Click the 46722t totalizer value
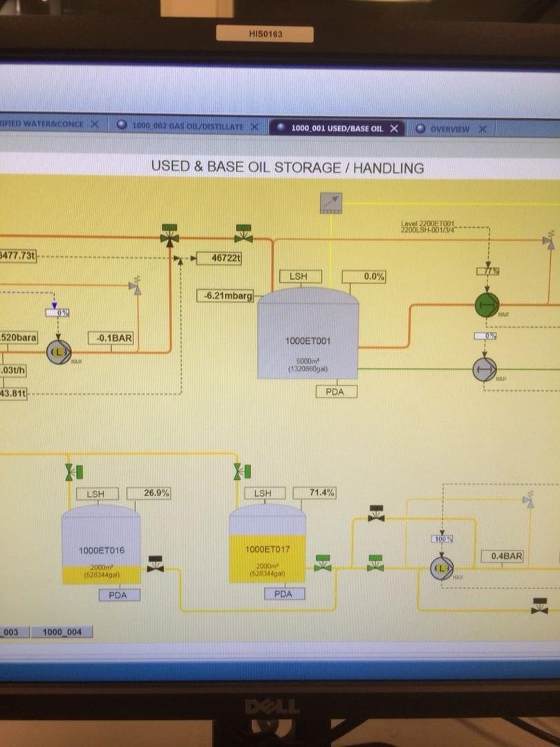 click(220, 258)
